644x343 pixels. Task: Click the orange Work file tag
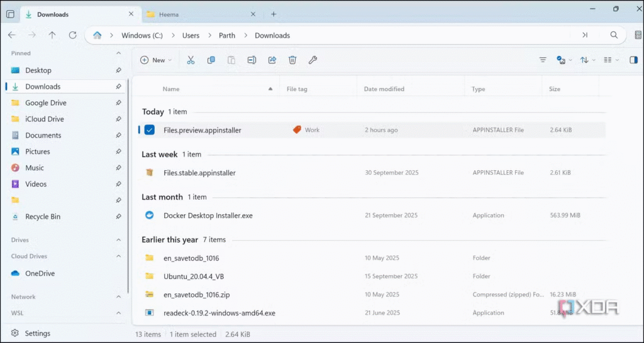point(306,130)
